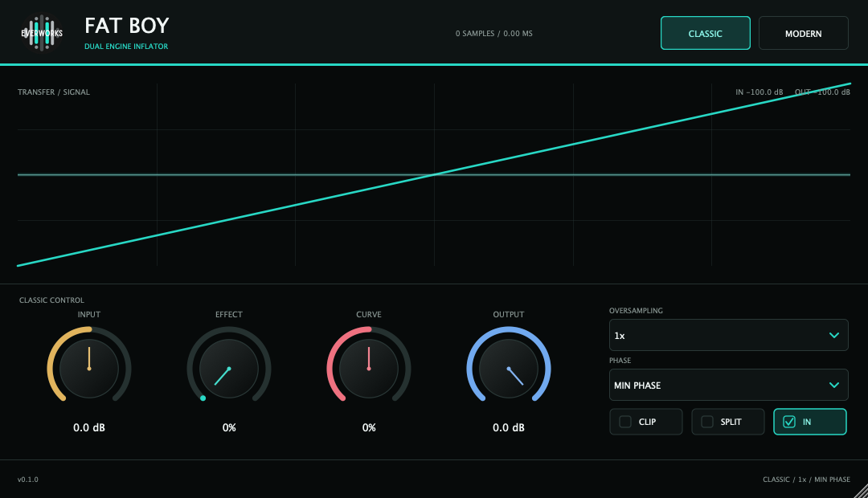Screen dimensions: 868x498
Task: Click the 'OUT -100.0 dB' meter readout
Action: click(x=822, y=92)
